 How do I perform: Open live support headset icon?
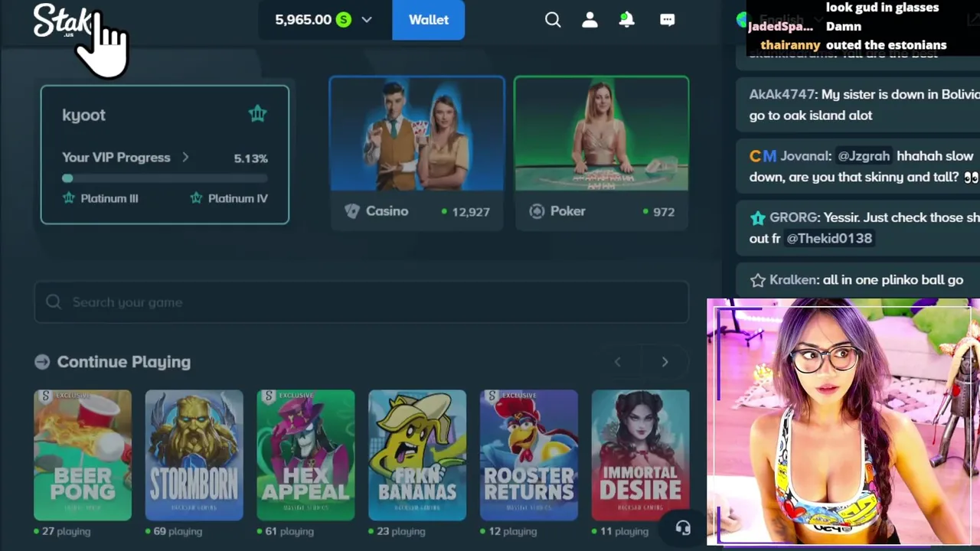point(683,528)
